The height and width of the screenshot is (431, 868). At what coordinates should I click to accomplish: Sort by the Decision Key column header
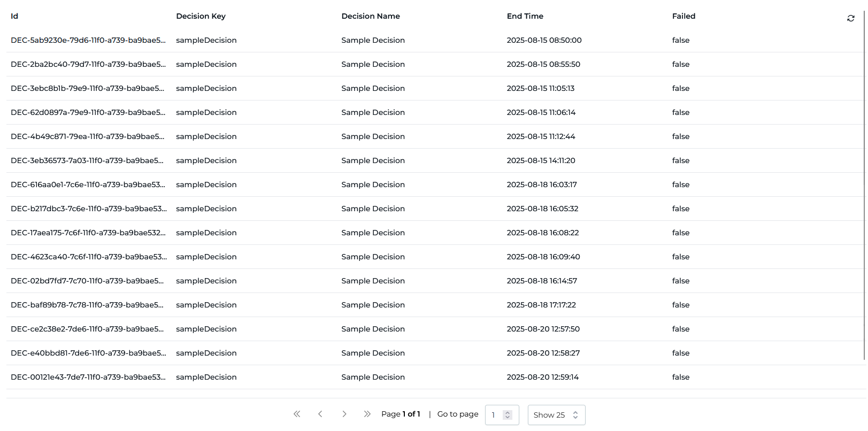[201, 16]
